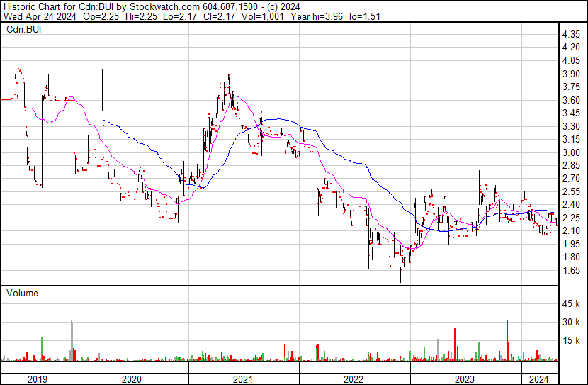The width and height of the screenshot is (588, 385).
Task: Click the tallest red volume bar in late 2023
Action: point(507,340)
